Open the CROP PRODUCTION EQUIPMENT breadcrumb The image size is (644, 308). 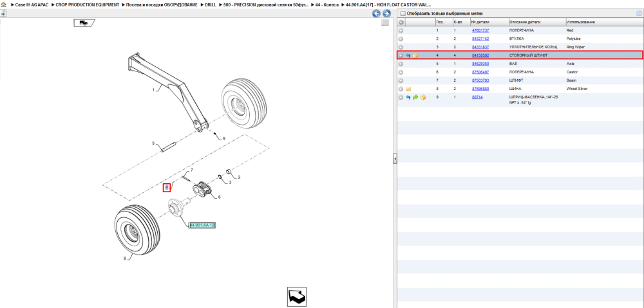[x=88, y=5]
